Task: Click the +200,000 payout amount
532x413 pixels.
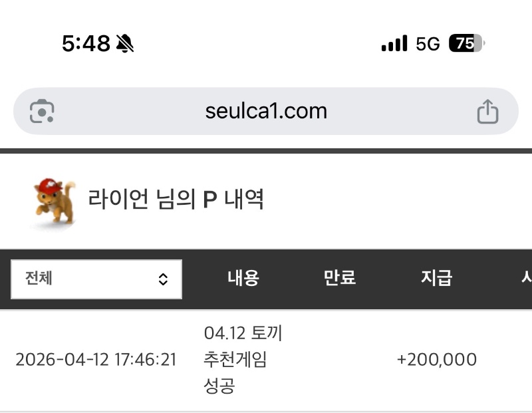Action: [436, 360]
